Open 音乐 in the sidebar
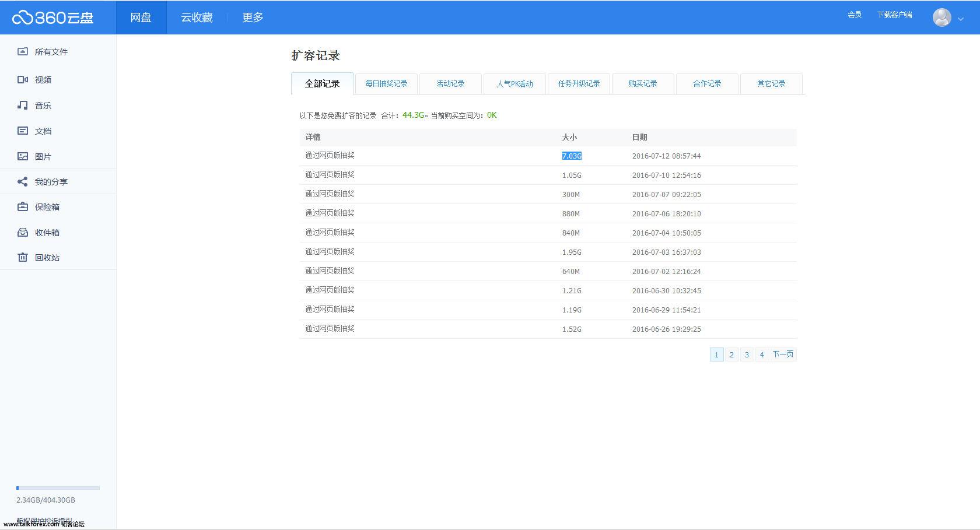The image size is (980, 530). 43,106
